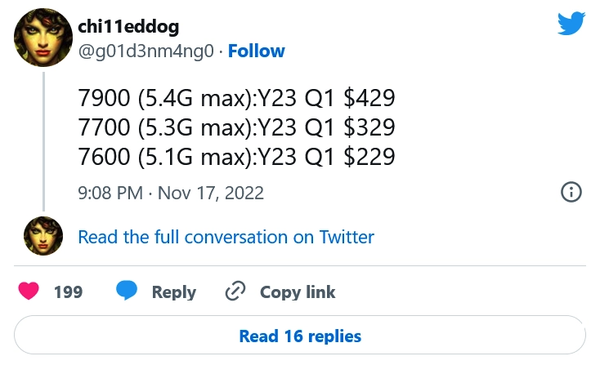The height and width of the screenshot is (365, 600).
Task: Open chi11eddog's large profile avatar
Action: 43,37
